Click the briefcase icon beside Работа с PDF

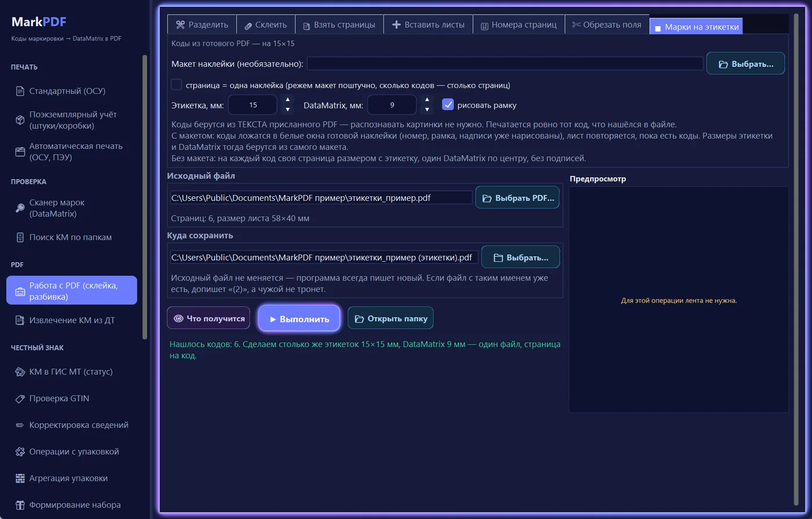point(20,291)
